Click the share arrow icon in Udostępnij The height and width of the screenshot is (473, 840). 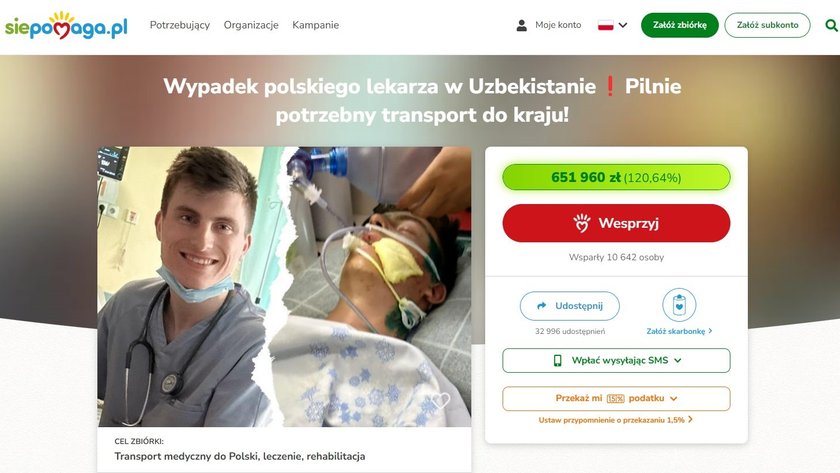click(542, 306)
